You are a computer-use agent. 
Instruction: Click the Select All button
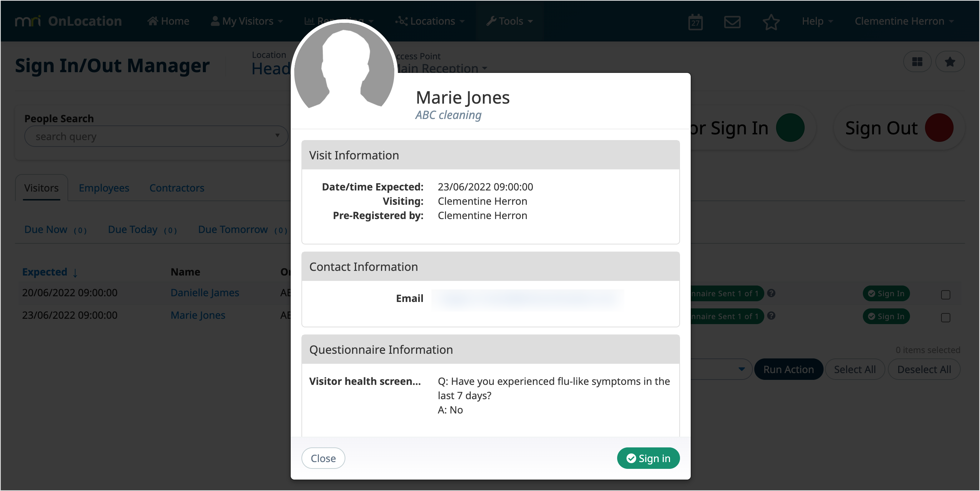click(854, 369)
